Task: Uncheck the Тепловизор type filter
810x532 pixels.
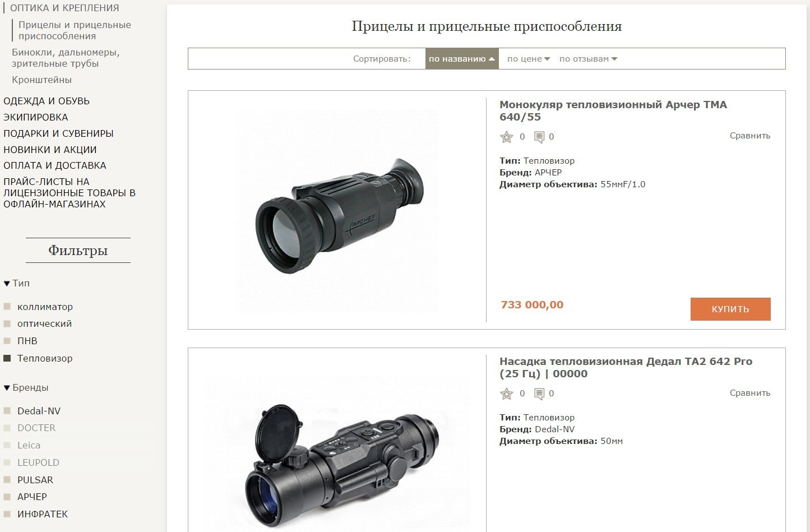Action: (7, 358)
